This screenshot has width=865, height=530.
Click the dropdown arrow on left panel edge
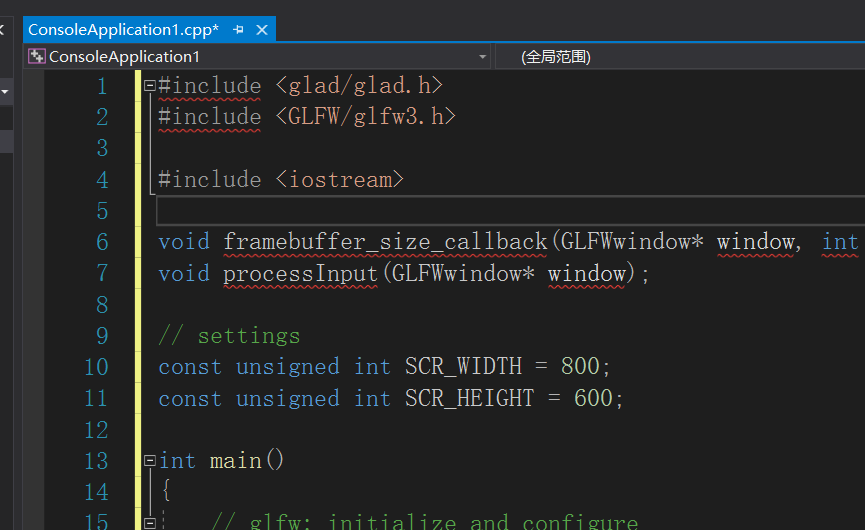point(5,92)
